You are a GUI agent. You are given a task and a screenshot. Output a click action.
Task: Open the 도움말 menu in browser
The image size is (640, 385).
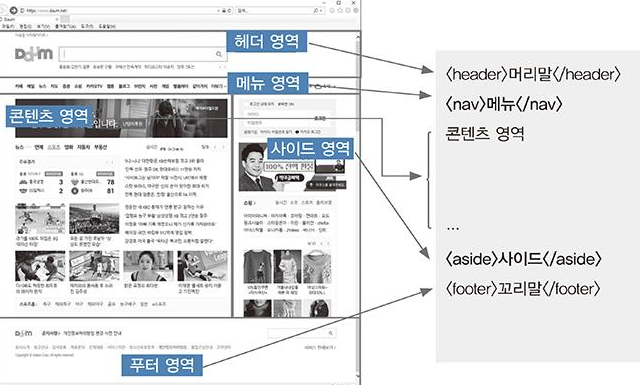107,26
